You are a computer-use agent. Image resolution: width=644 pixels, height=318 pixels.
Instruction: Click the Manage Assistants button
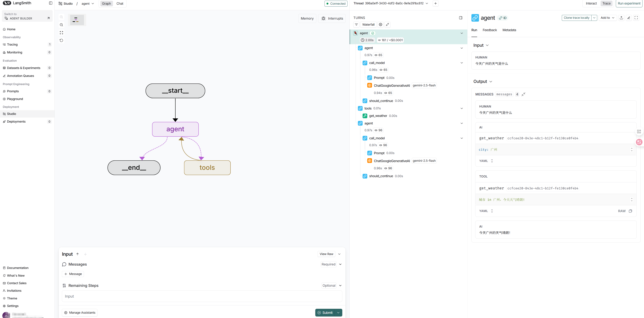pyautogui.click(x=80, y=313)
